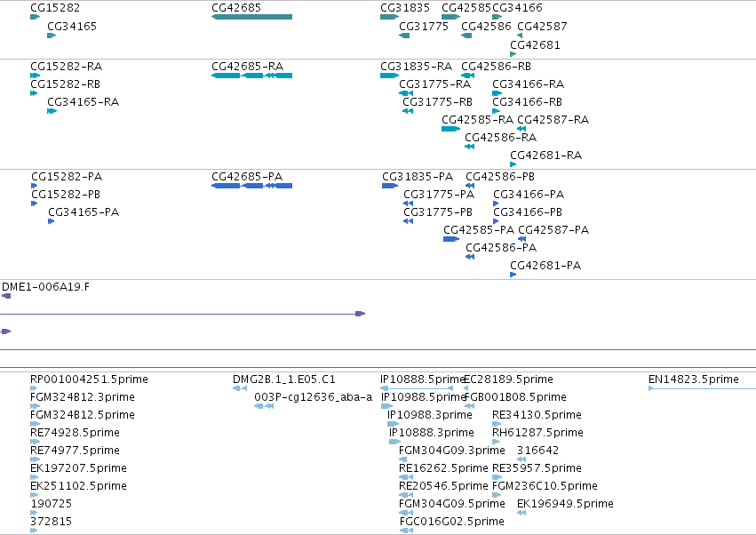Viewport: 756px width, 535px height.
Task: Click the EK251102.5prime EST label
Action: pyautogui.click(x=78, y=486)
